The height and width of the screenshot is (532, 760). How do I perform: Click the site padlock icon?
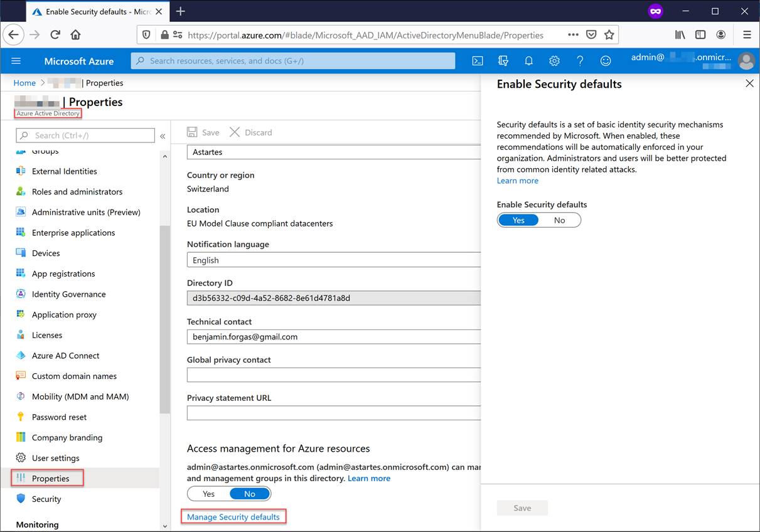point(164,35)
